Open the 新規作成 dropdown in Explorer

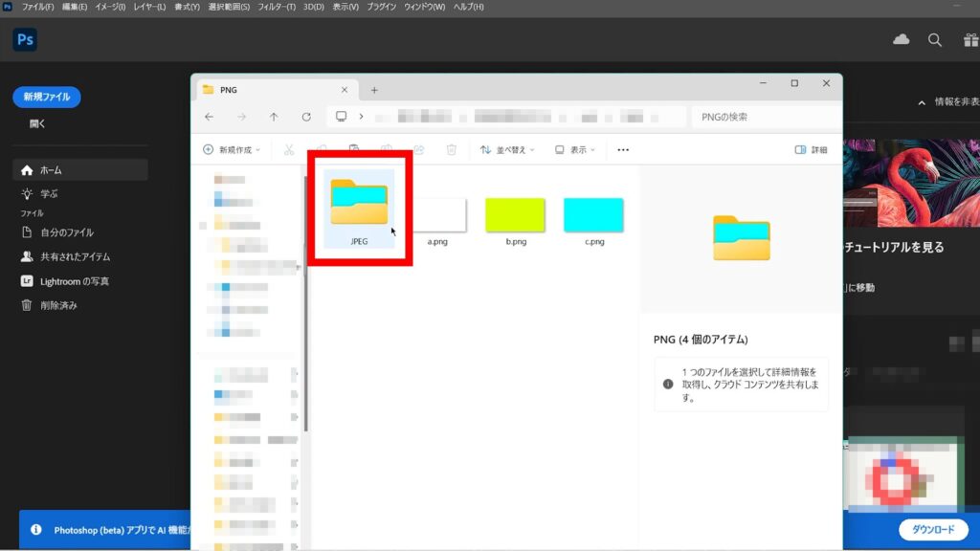pyautogui.click(x=232, y=150)
